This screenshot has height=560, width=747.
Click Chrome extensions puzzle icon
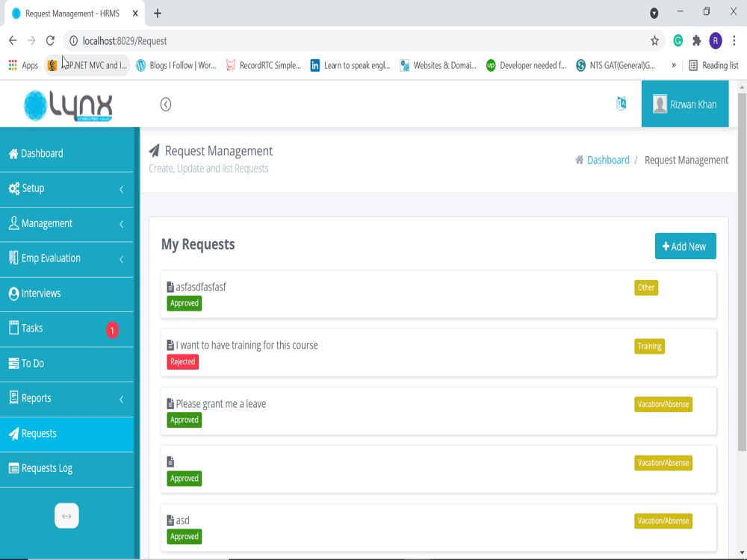(x=696, y=41)
